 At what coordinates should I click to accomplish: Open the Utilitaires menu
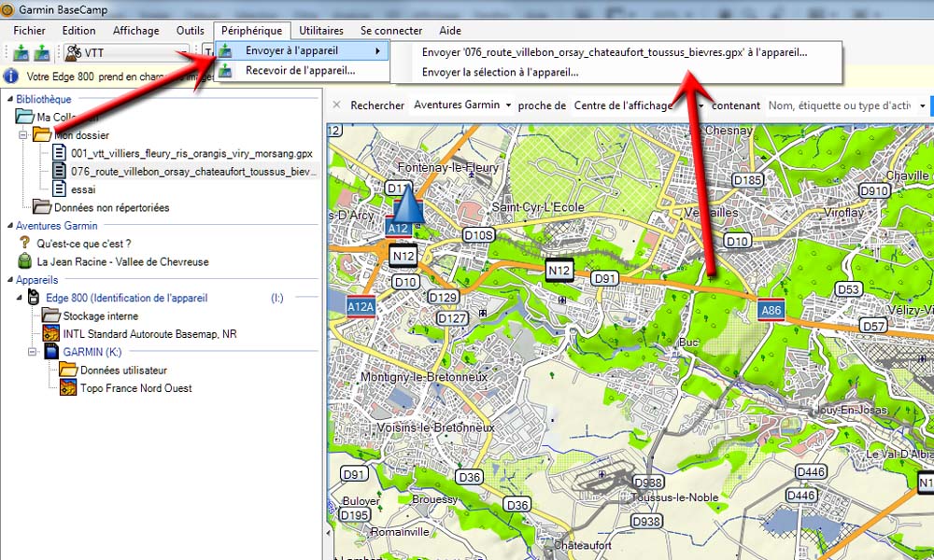[x=321, y=31]
